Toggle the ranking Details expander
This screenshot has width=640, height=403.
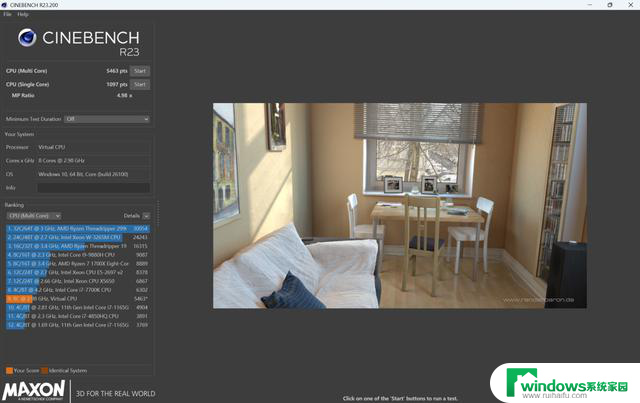146,216
